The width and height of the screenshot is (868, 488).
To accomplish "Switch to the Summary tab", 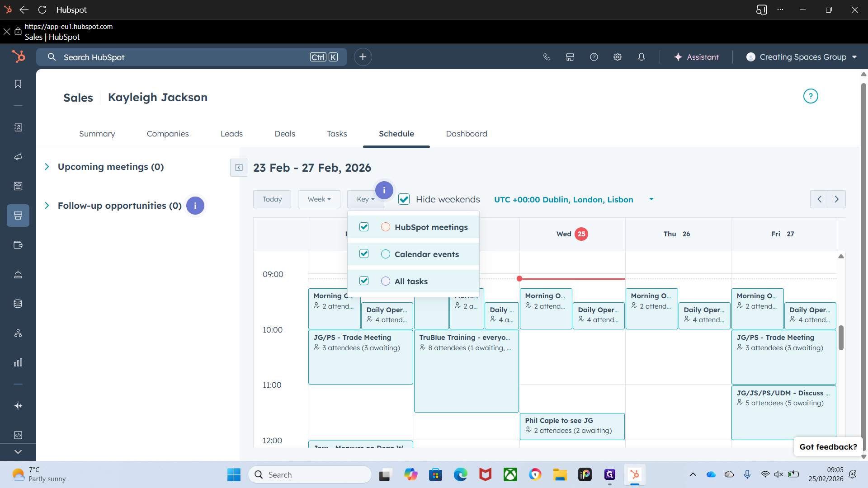I will pos(97,134).
